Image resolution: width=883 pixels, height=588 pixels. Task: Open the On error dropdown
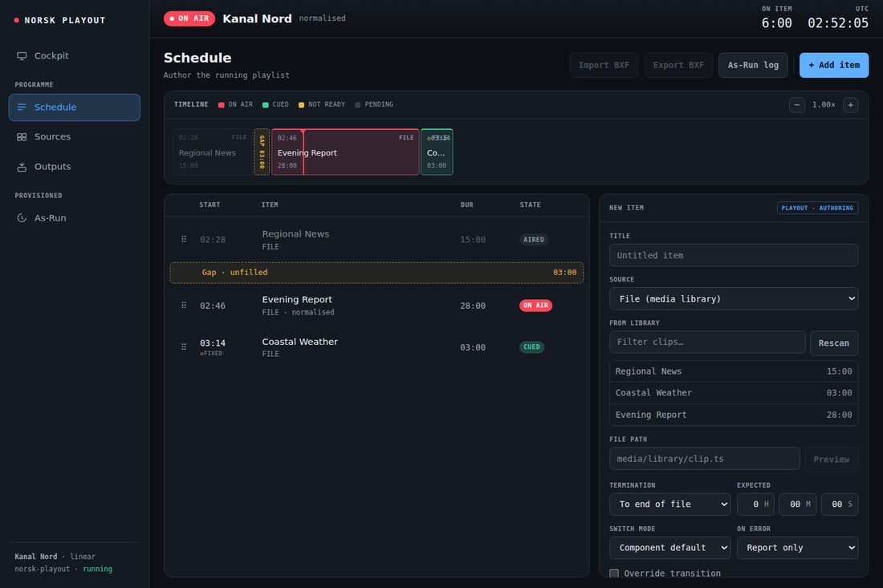pyautogui.click(x=797, y=547)
